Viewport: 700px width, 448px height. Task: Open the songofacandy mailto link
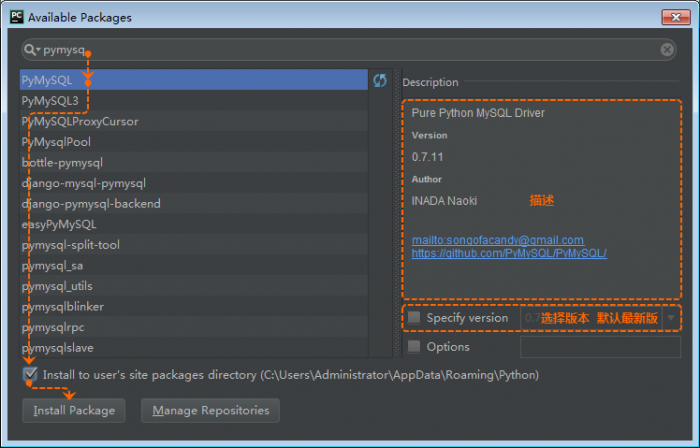point(497,240)
